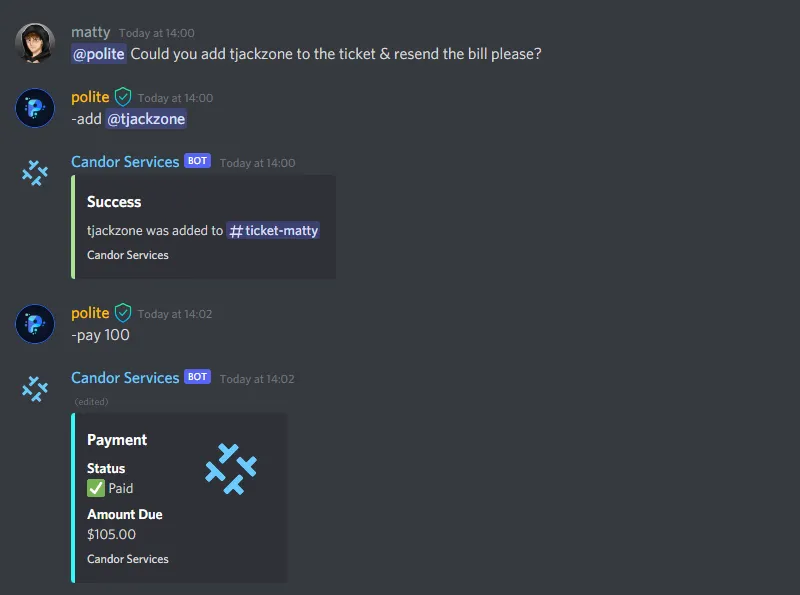Screen dimensions: 800x595
Task: Click the polite username above -add command
Action: (90, 97)
